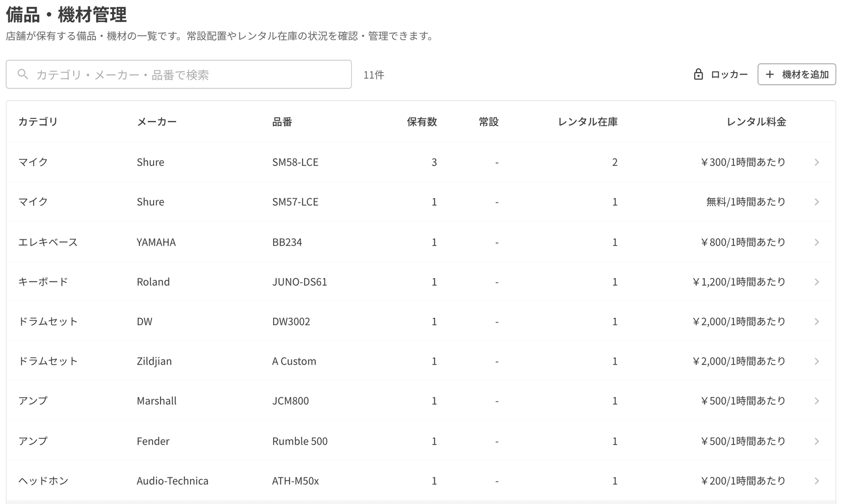Open the Rumble 500 row chevron

[x=817, y=441]
